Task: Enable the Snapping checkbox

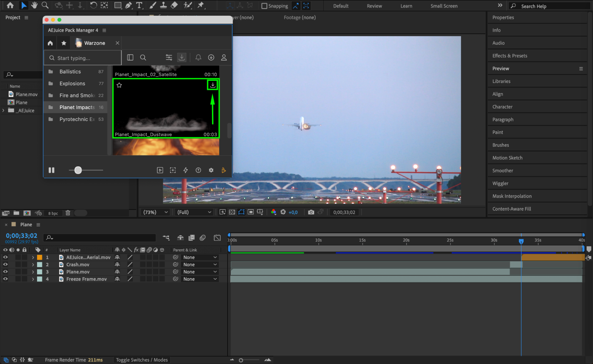Action: pos(264,6)
